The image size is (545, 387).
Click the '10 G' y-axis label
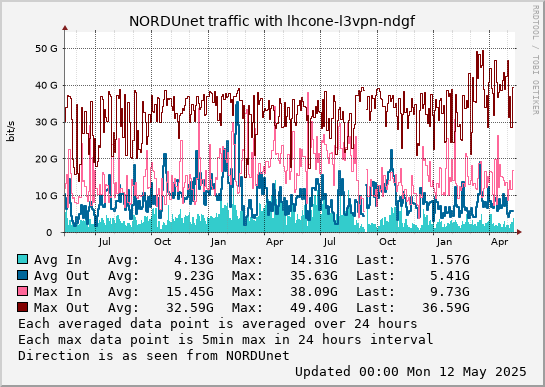[46, 195]
